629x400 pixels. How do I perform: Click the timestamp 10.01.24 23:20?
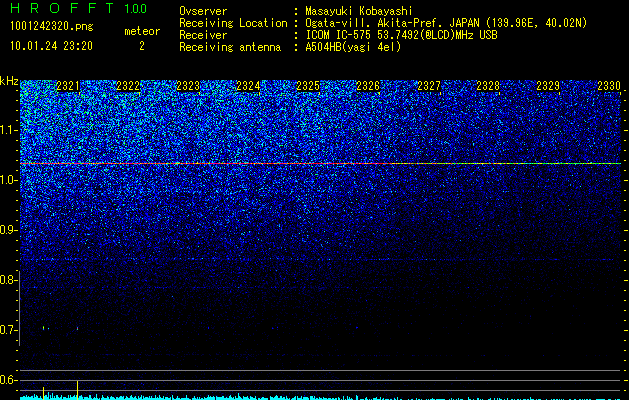[51, 46]
